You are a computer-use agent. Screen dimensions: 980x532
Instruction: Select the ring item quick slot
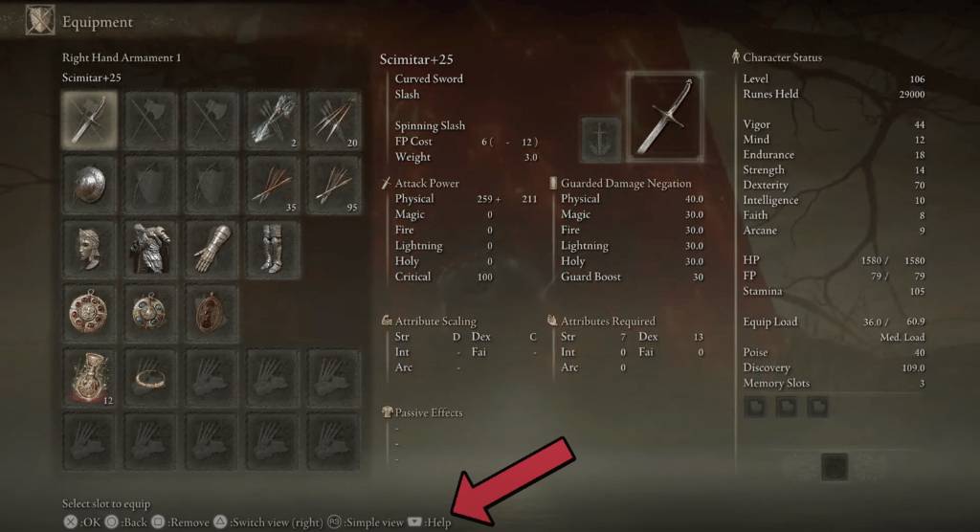tap(150, 378)
